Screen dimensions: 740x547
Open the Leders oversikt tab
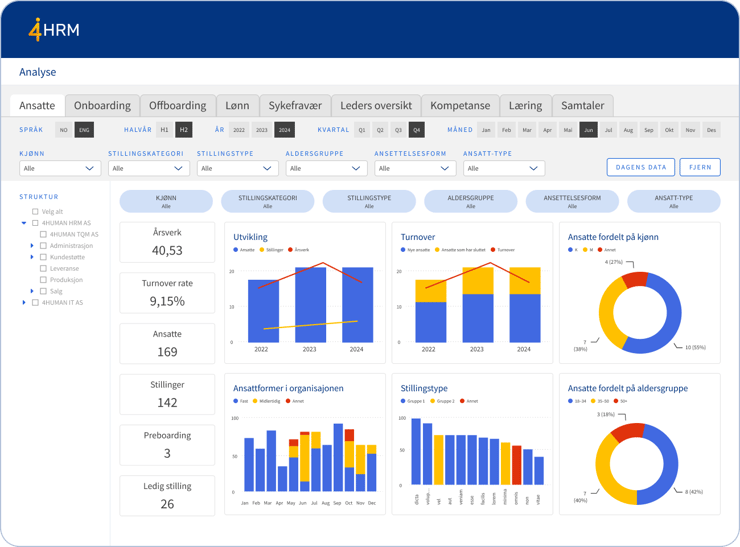pos(376,106)
